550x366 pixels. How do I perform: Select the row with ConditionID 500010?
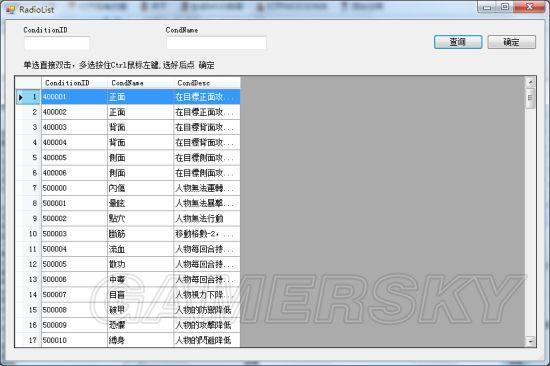pos(128,340)
